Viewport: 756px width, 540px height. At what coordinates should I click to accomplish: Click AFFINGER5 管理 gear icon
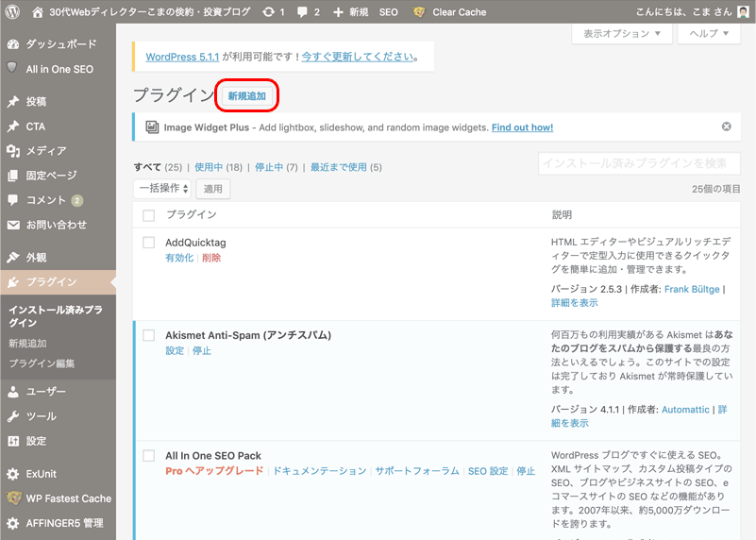[x=13, y=523]
